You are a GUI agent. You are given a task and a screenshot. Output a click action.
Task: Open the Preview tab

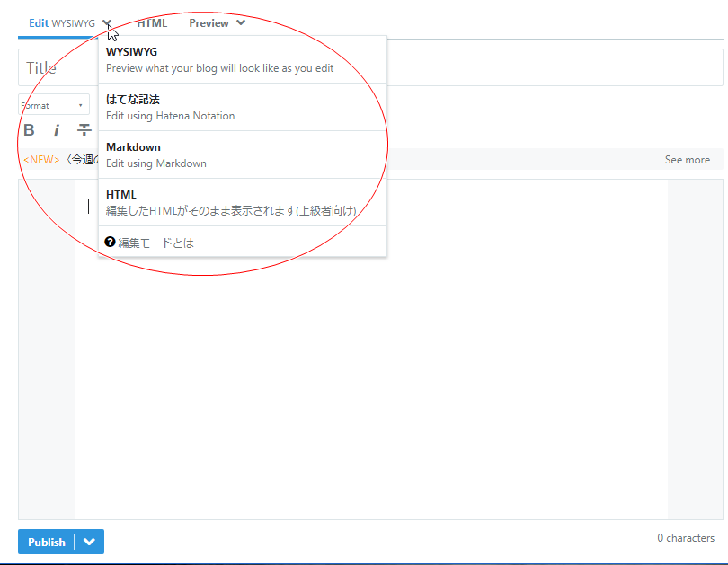click(x=209, y=22)
